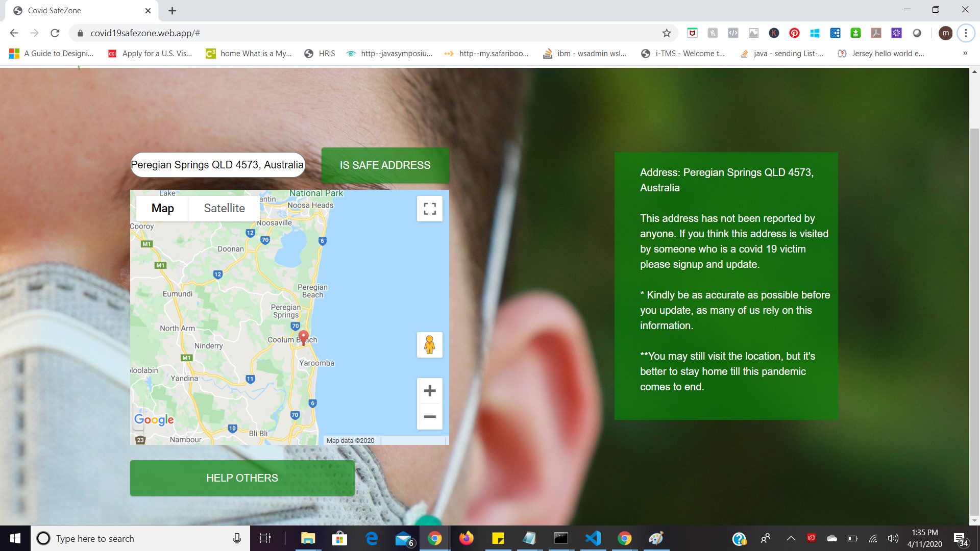Screen dimensions: 980x551
Task: Open the Google logo link on map
Action: (x=154, y=419)
